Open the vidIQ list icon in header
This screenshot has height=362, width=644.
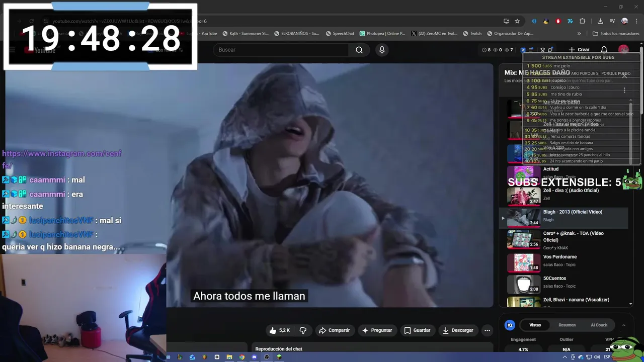530,50
